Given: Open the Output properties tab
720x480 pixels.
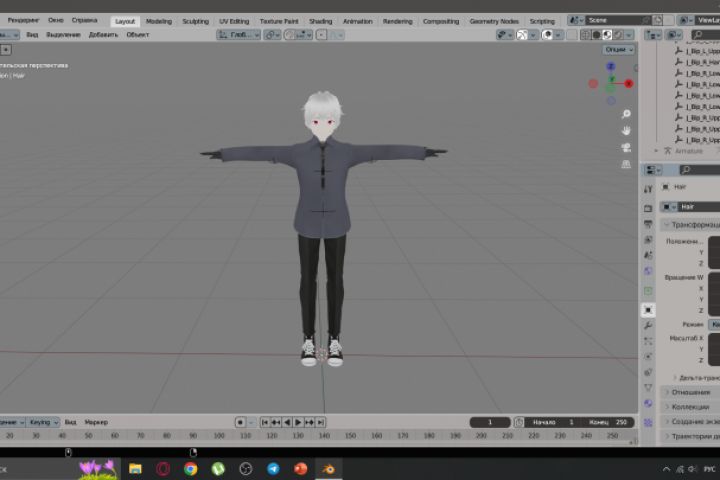Looking at the screenshot, I should click(648, 224).
